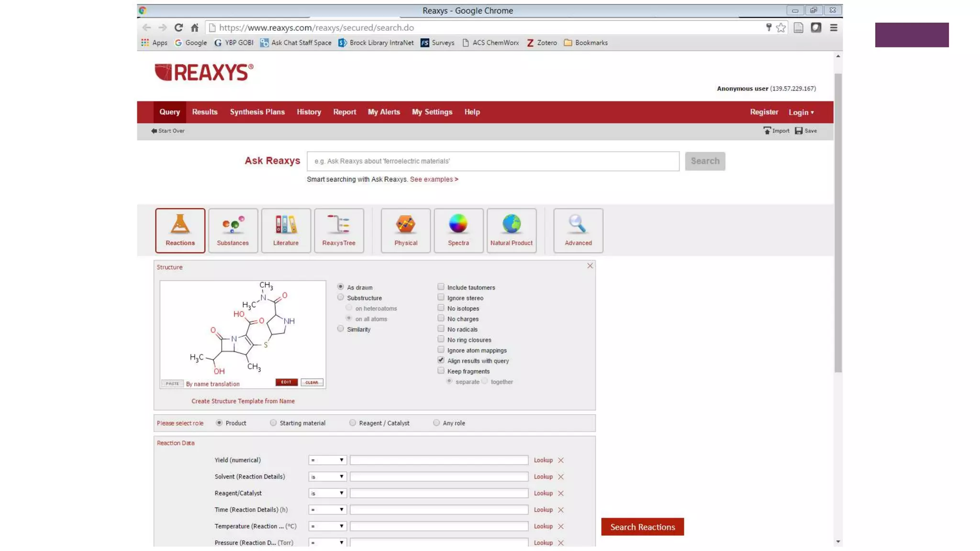This screenshot has height=551, width=980.
Task: Uncheck Align results with query
Action: [441, 360]
